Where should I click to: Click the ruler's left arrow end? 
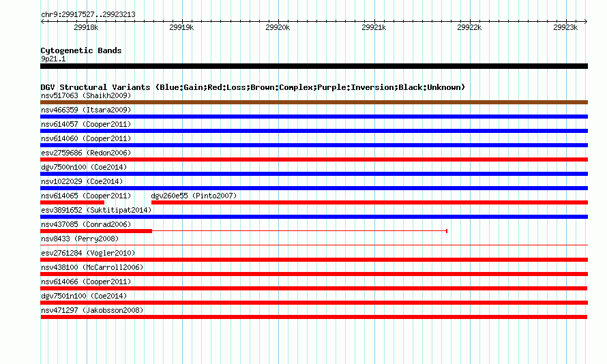click(42, 21)
